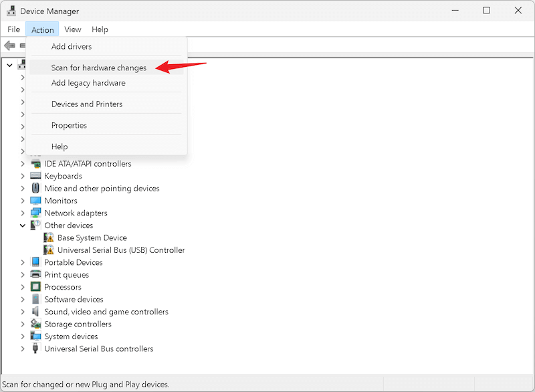
Task: Click the Print queues category icon
Action: click(x=35, y=274)
